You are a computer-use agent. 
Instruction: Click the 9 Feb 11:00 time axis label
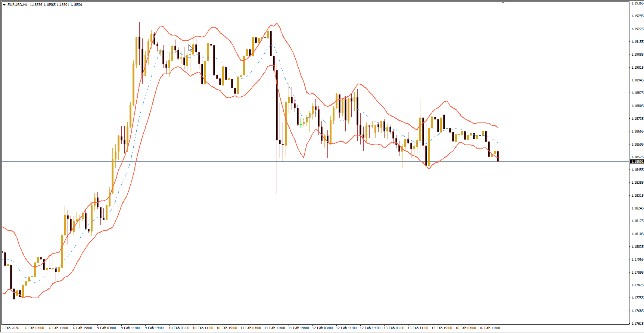130,328
